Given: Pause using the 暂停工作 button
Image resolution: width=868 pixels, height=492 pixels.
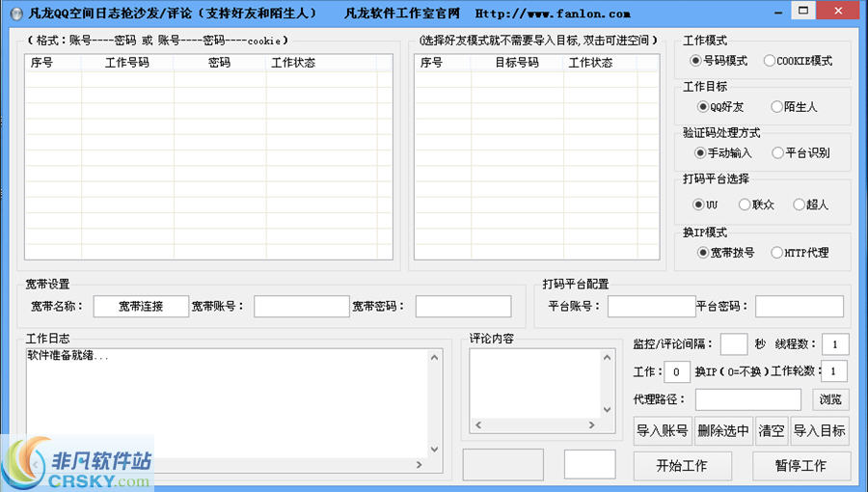Looking at the screenshot, I should click(801, 466).
